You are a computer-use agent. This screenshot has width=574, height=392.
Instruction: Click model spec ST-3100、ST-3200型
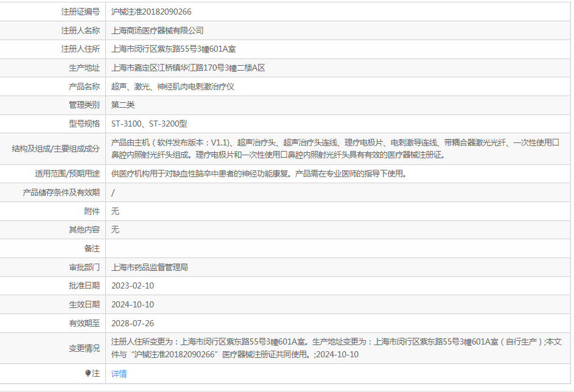tap(149, 124)
